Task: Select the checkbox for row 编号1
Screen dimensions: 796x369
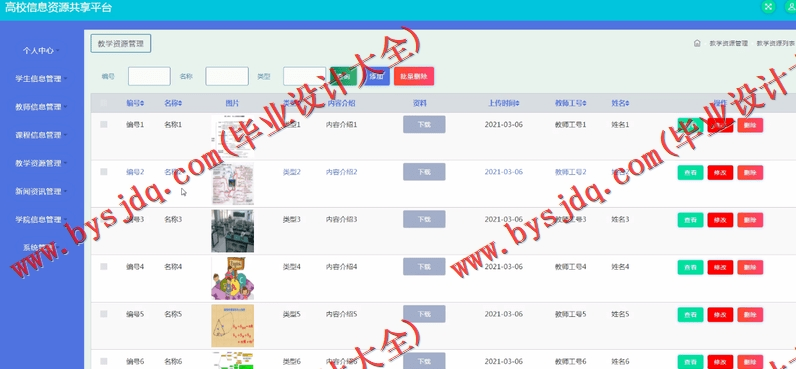Action: pos(104,124)
